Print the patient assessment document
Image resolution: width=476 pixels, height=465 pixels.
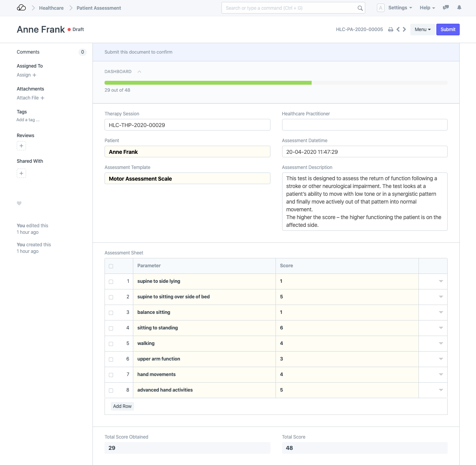tap(391, 29)
